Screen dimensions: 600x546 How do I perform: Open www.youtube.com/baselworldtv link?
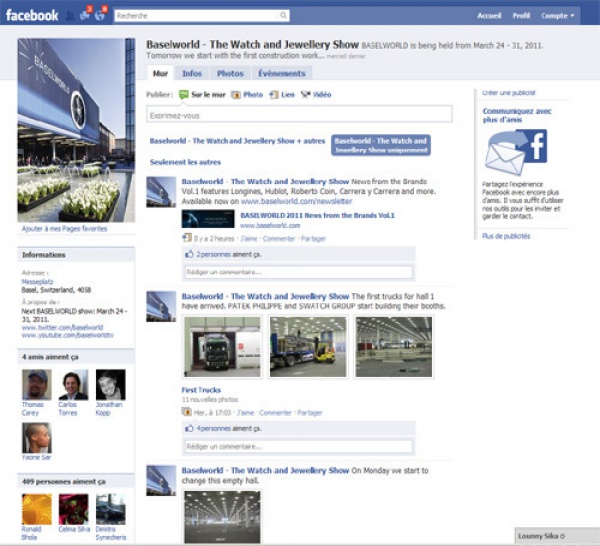[x=68, y=335]
